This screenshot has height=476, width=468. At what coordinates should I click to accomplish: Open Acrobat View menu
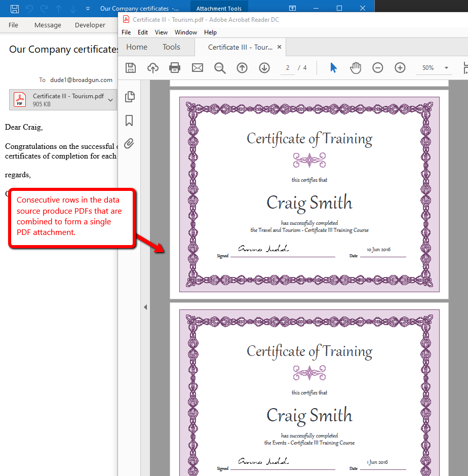[161, 32]
